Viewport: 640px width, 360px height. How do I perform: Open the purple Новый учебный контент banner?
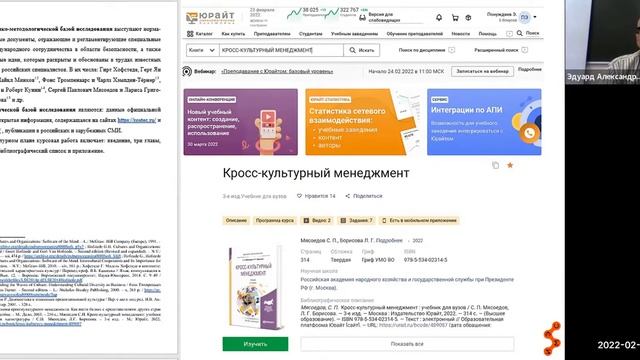click(x=240, y=122)
